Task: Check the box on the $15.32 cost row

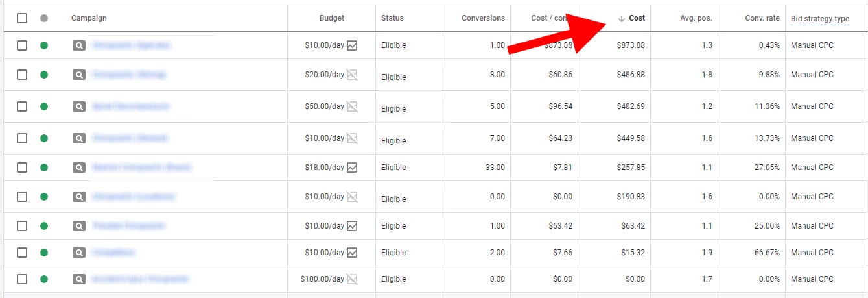Action: (x=22, y=253)
